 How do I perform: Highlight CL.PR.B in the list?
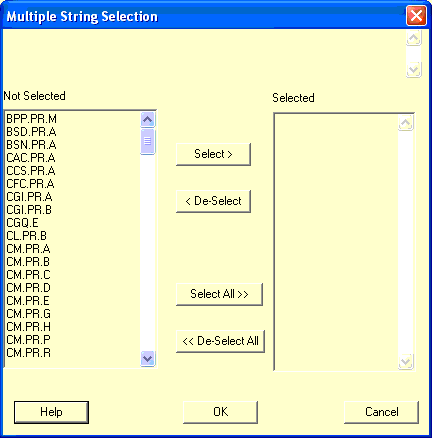[27, 236]
